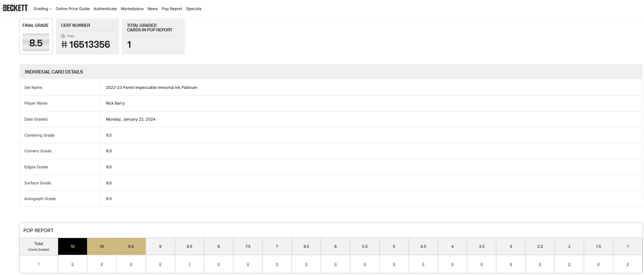Open the Online Price Guide menu item

point(72,9)
